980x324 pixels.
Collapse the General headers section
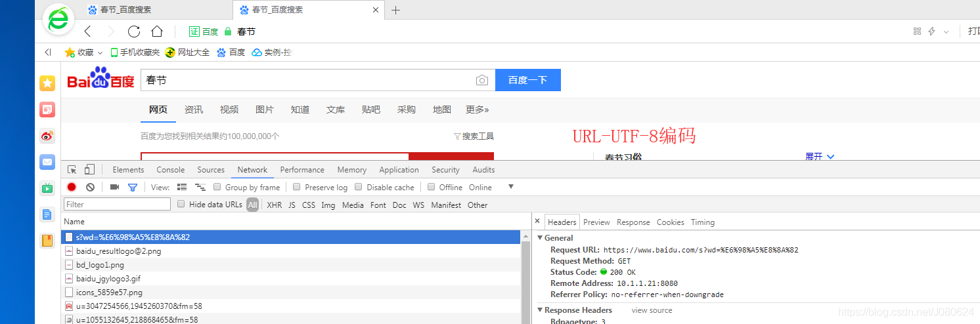pos(540,238)
